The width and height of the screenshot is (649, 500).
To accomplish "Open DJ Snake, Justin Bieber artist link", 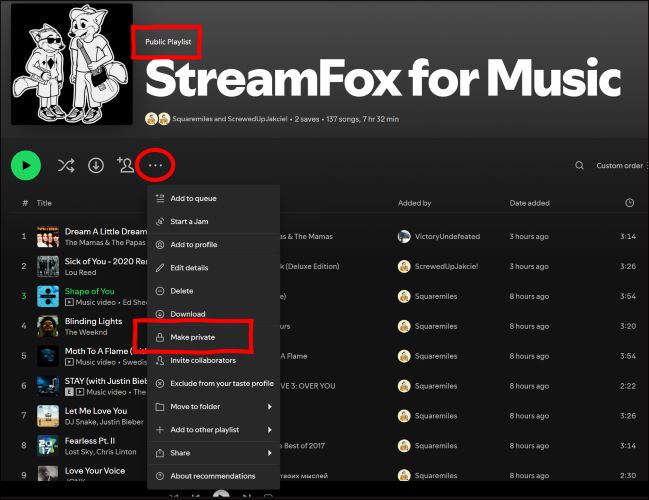I will [104, 422].
